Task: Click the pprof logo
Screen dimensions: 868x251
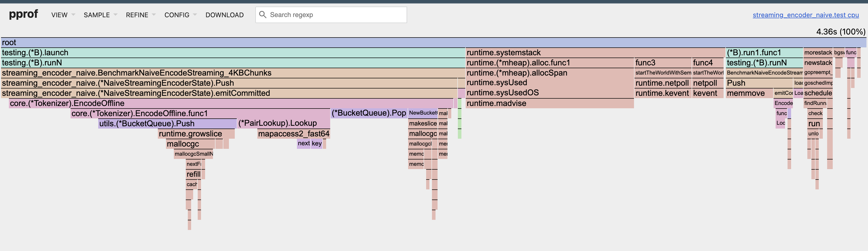Action: click(24, 14)
